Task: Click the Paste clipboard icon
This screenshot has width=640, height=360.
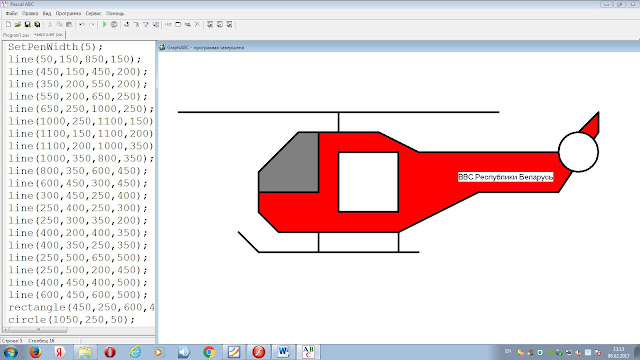Action: tap(69, 24)
